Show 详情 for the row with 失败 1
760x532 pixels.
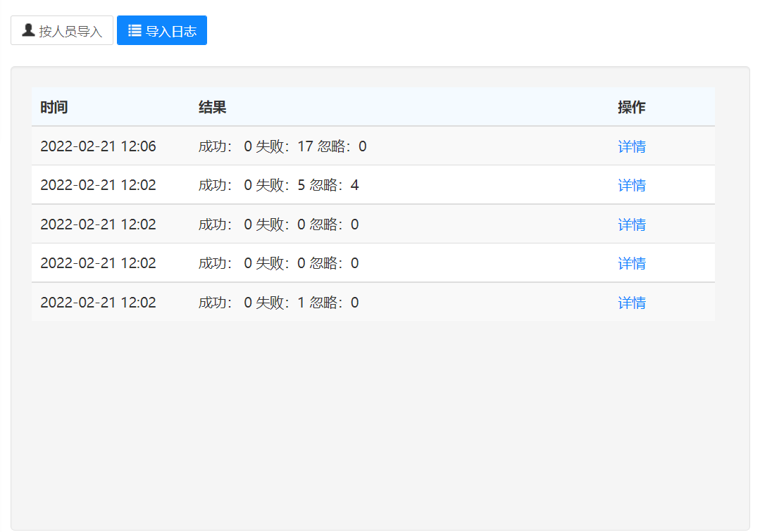click(632, 303)
